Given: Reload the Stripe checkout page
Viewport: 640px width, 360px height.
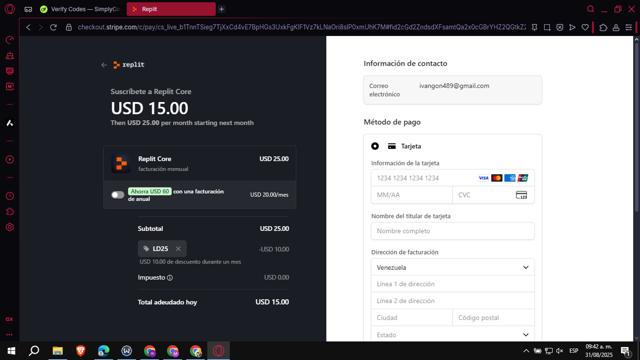Looking at the screenshot, I should pos(53,27).
